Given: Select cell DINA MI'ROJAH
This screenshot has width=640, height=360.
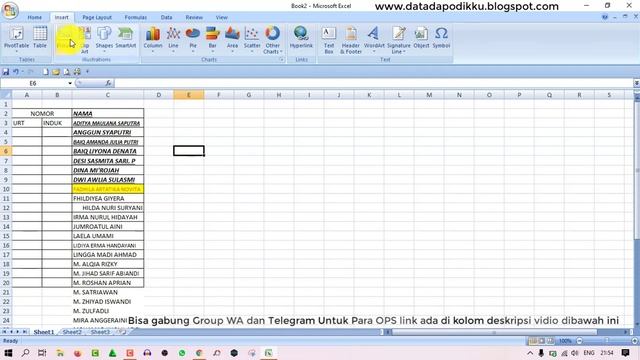Looking at the screenshot, I should (x=108, y=170).
